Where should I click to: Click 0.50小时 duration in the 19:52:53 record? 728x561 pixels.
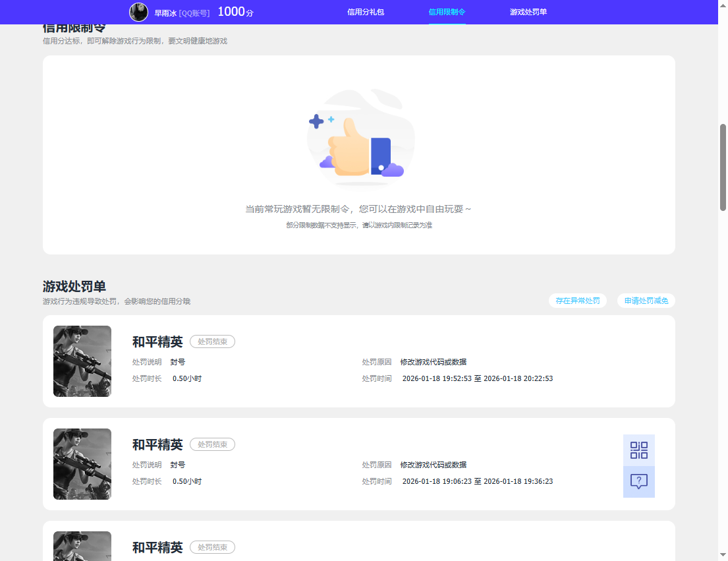pyautogui.click(x=186, y=378)
